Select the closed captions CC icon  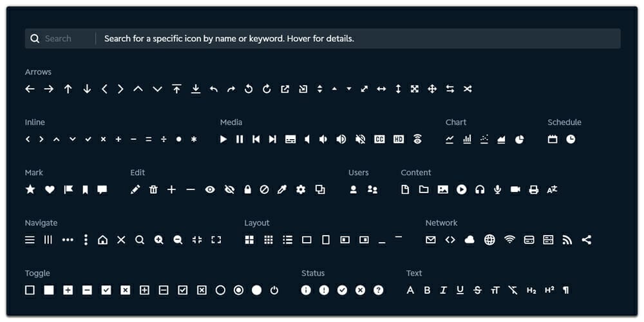(x=379, y=139)
